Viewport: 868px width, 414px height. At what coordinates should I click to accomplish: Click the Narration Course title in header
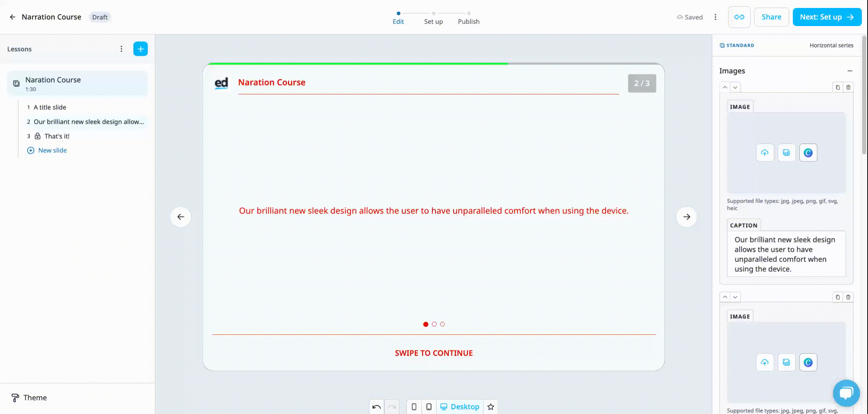click(x=51, y=17)
